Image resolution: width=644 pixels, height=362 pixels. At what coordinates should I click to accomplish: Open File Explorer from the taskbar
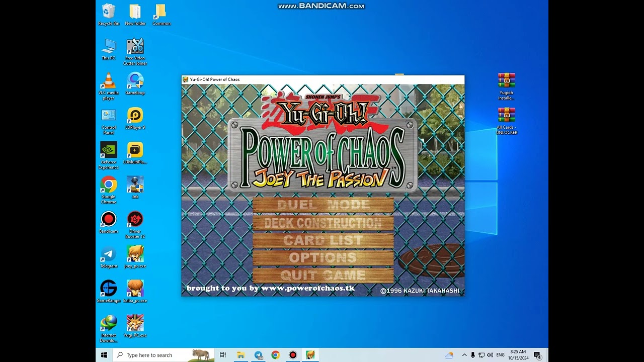[240, 355]
